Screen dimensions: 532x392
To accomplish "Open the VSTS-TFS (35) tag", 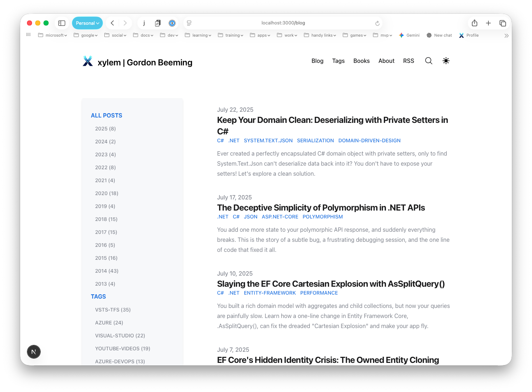I will point(113,310).
